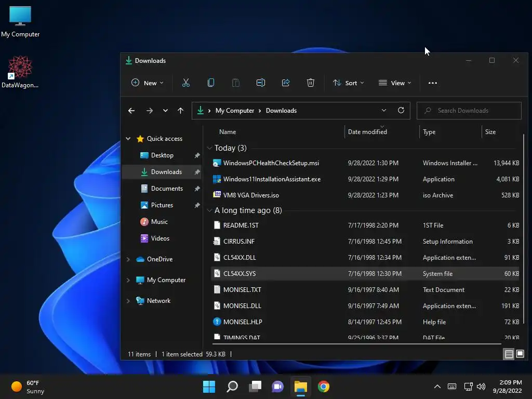The image size is (532, 399).
Task: Collapse the A long time ago group
Action: click(x=210, y=210)
